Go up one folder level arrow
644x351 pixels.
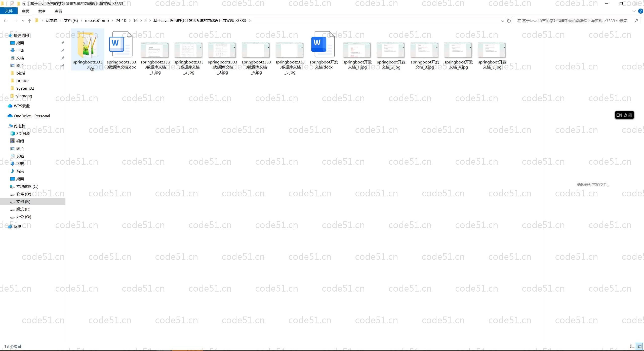pos(30,21)
